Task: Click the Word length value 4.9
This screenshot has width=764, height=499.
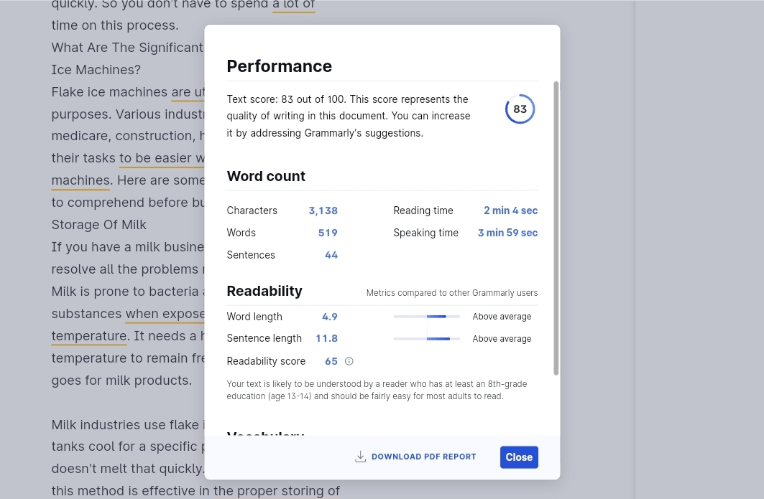Action: [x=329, y=316]
